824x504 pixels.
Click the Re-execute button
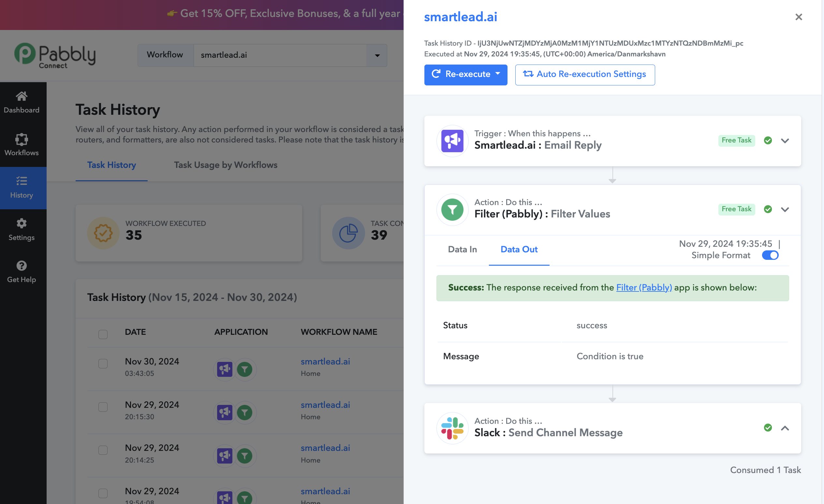[465, 75]
